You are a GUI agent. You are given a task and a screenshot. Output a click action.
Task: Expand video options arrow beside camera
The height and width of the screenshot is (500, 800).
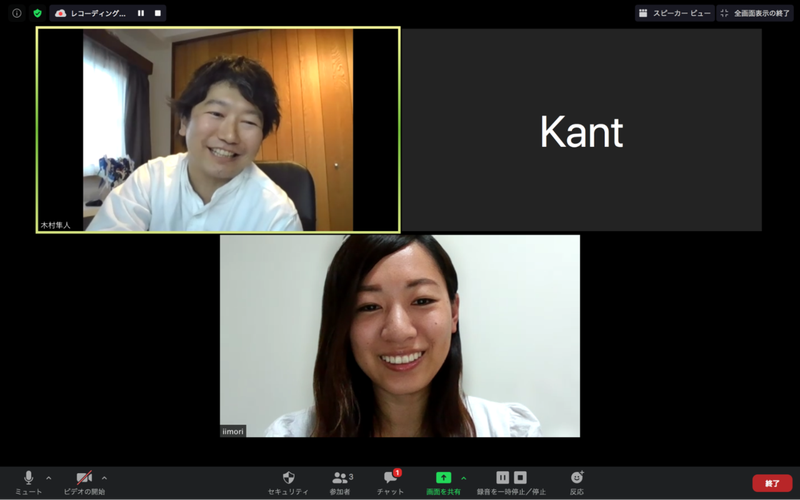[104, 478]
